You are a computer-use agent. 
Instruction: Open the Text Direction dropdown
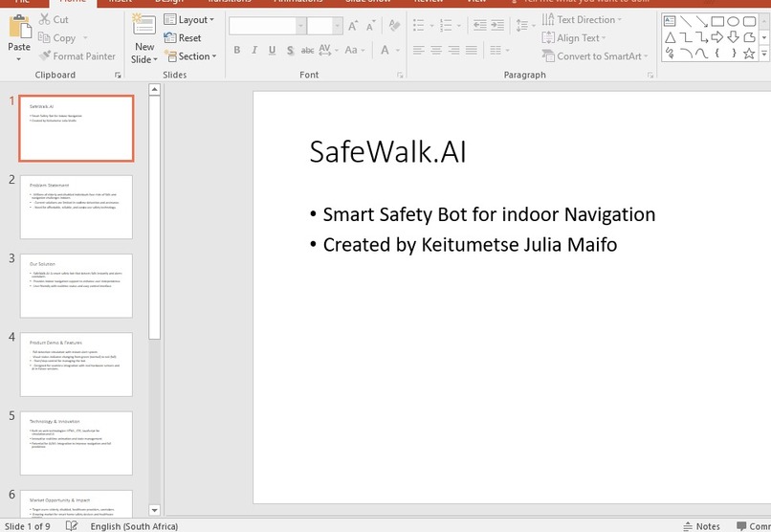(x=582, y=20)
